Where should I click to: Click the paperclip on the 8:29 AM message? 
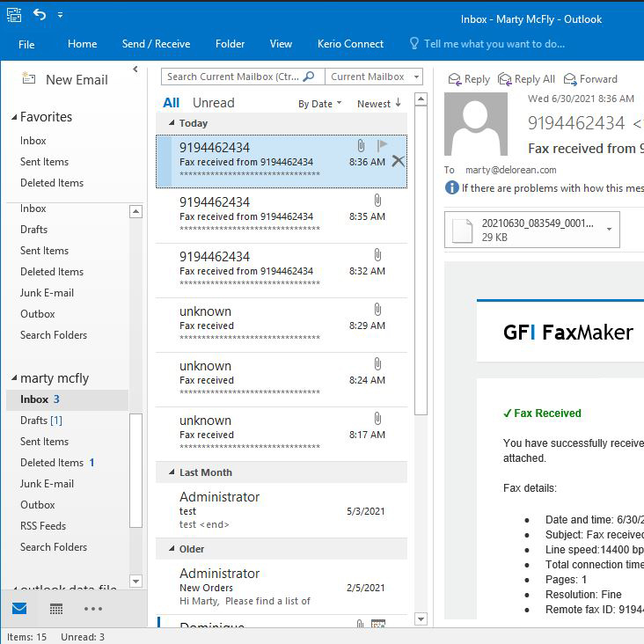377,310
